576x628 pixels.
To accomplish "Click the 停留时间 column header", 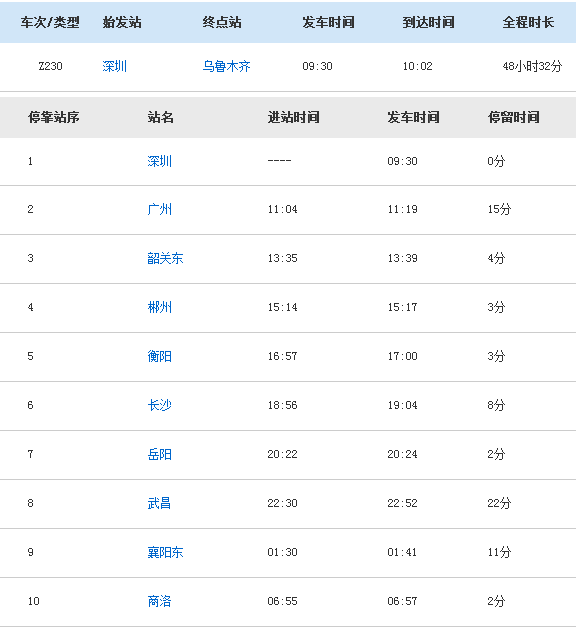I will [514, 117].
